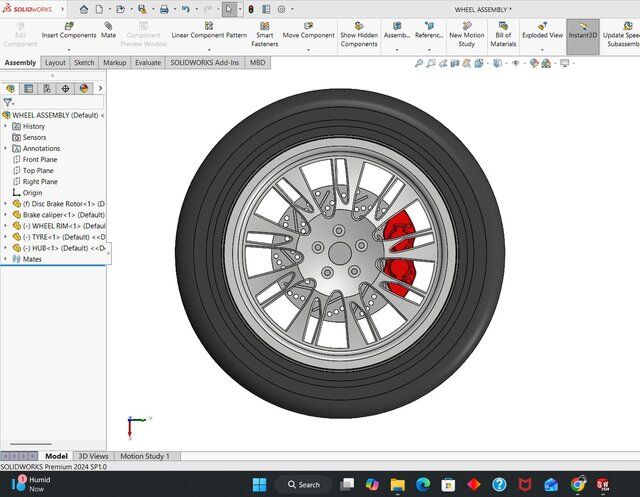
Task: Activate the Select arrow tool
Action: pos(229,9)
